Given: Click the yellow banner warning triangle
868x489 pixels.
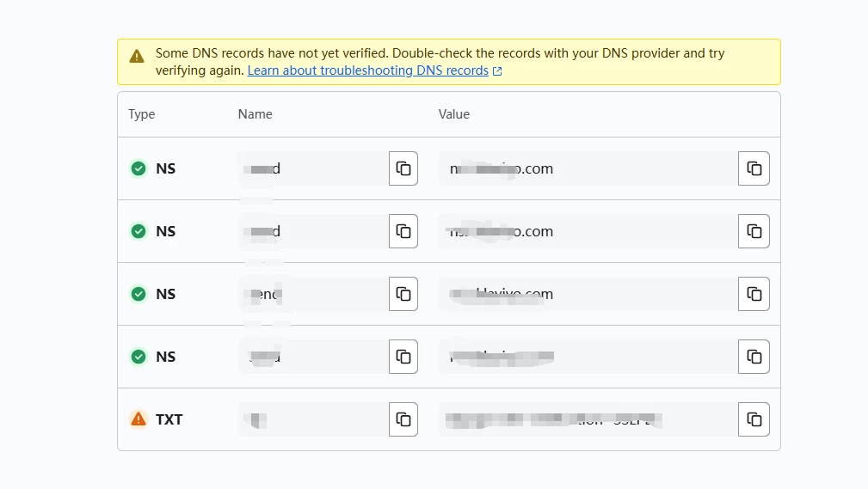Looking at the screenshot, I should [137, 56].
